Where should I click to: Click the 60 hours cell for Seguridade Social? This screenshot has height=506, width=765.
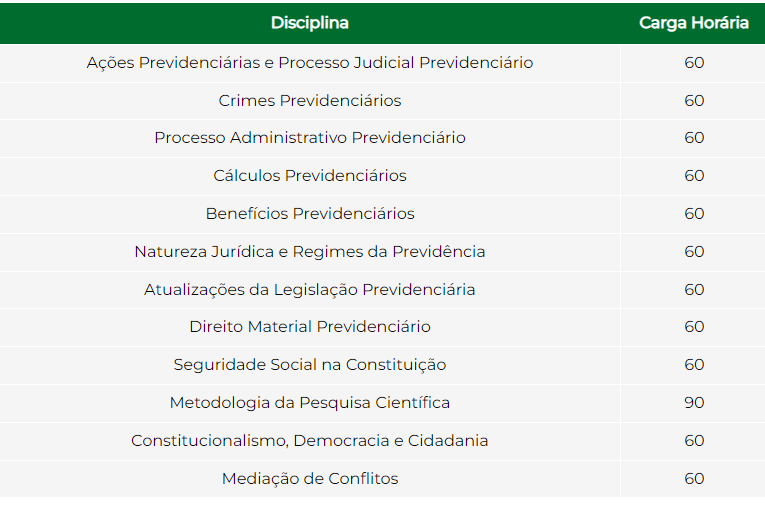click(694, 365)
